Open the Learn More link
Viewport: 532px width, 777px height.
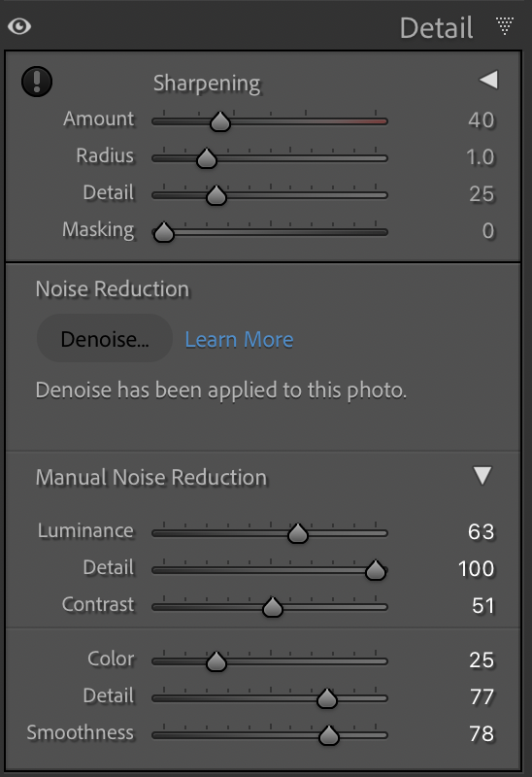(x=239, y=339)
